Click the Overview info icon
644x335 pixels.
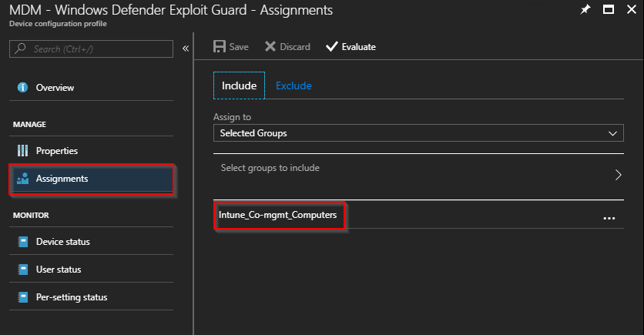(22, 88)
